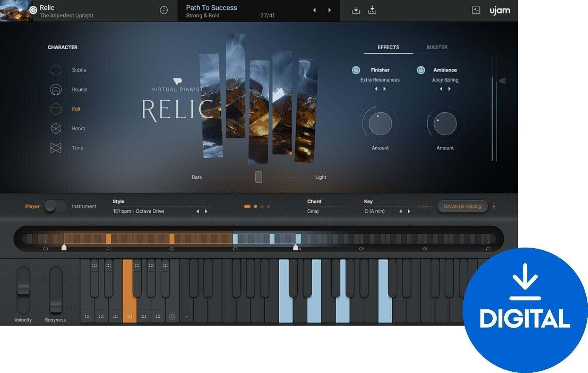The height and width of the screenshot is (373, 588).
Task: Click the ujam logo
Action: (x=499, y=10)
